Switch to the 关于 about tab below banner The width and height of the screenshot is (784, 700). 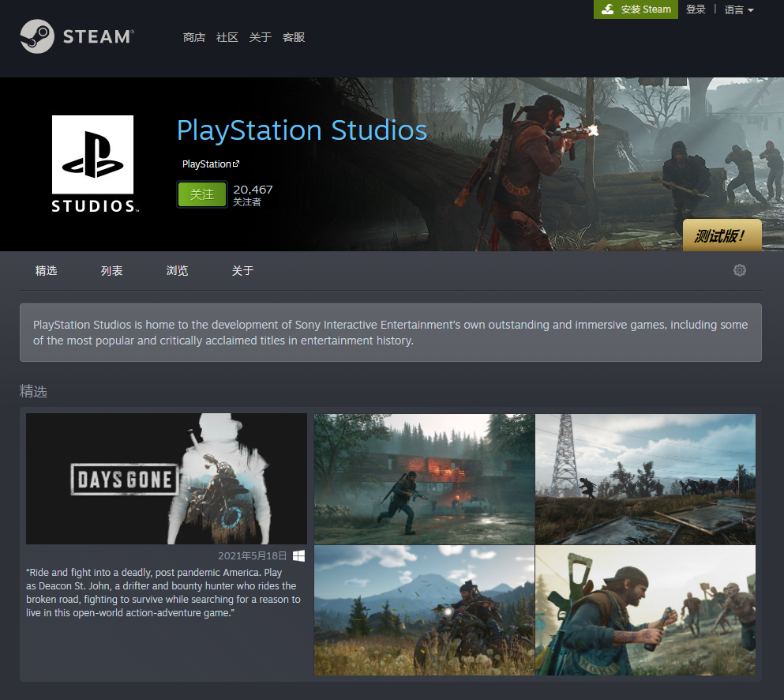coord(242,271)
